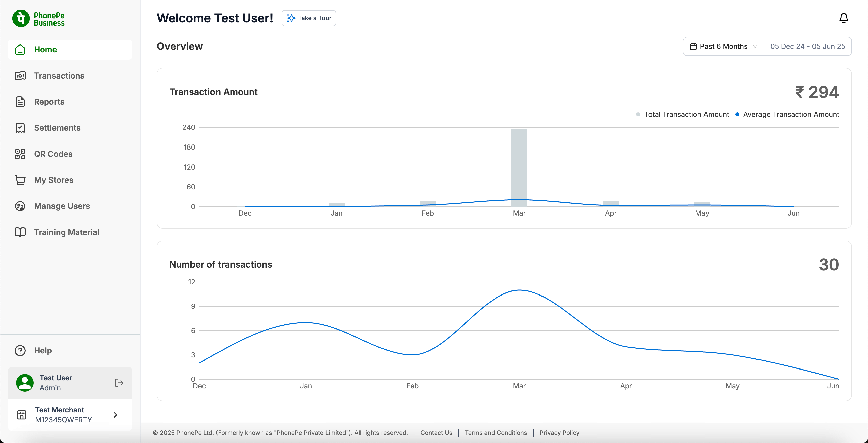Click the My Stores cart icon
The height and width of the screenshot is (443, 868).
pyautogui.click(x=20, y=180)
